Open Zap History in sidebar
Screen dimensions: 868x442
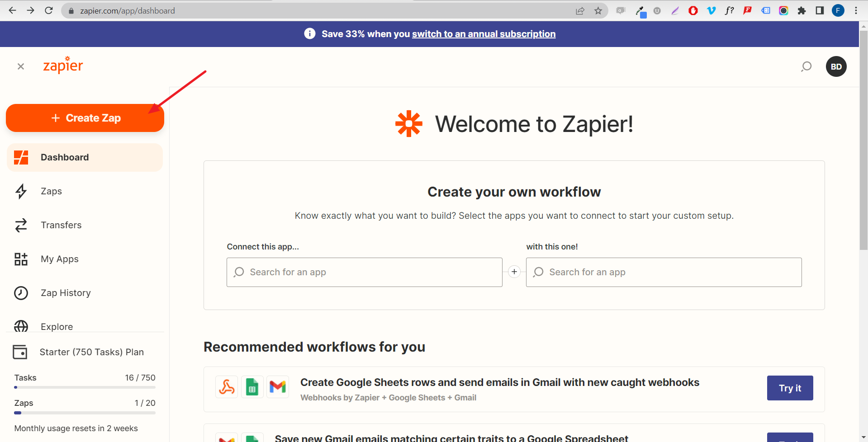pos(85,293)
